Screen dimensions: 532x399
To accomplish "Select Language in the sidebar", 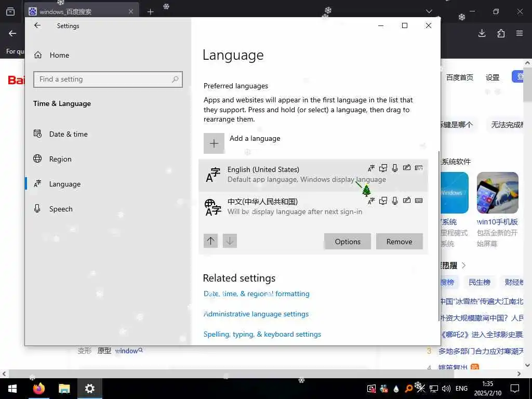I will 57,184.
